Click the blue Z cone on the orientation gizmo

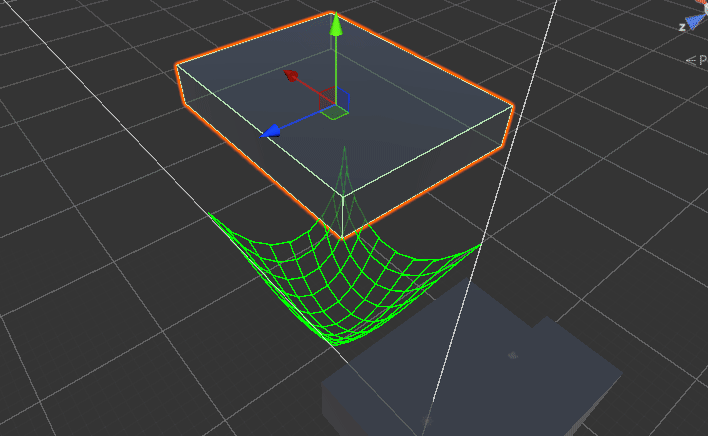point(694,22)
